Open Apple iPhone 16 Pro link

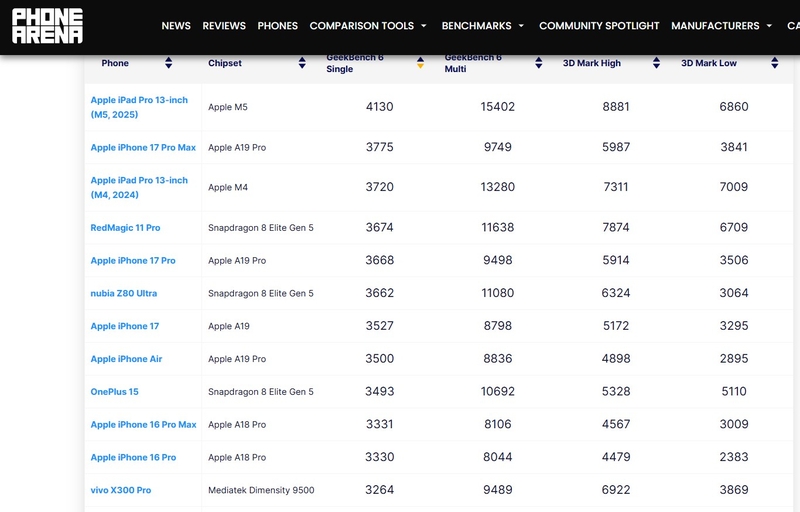click(133, 457)
